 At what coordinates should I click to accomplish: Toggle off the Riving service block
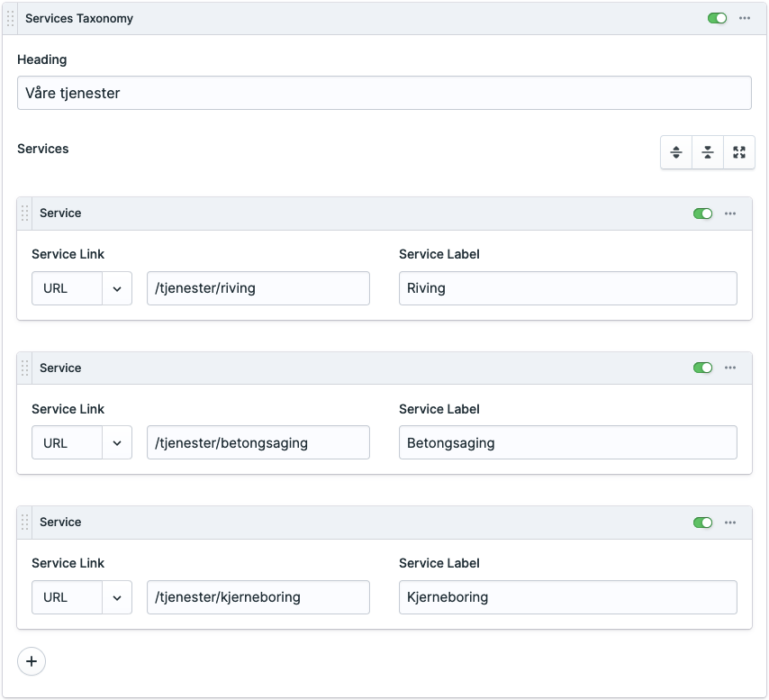coord(702,214)
